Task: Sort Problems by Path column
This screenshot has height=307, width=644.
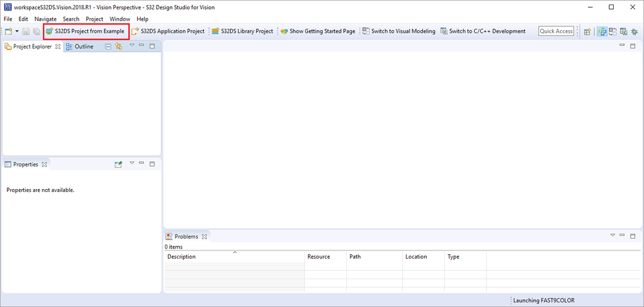Action: point(374,257)
